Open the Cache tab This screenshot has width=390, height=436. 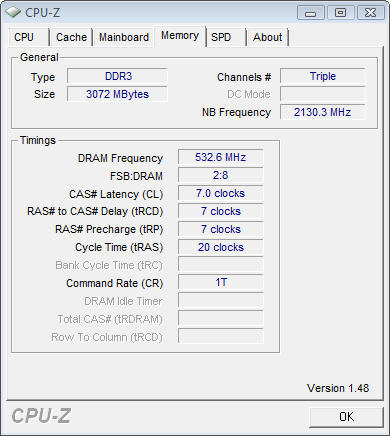point(71,37)
